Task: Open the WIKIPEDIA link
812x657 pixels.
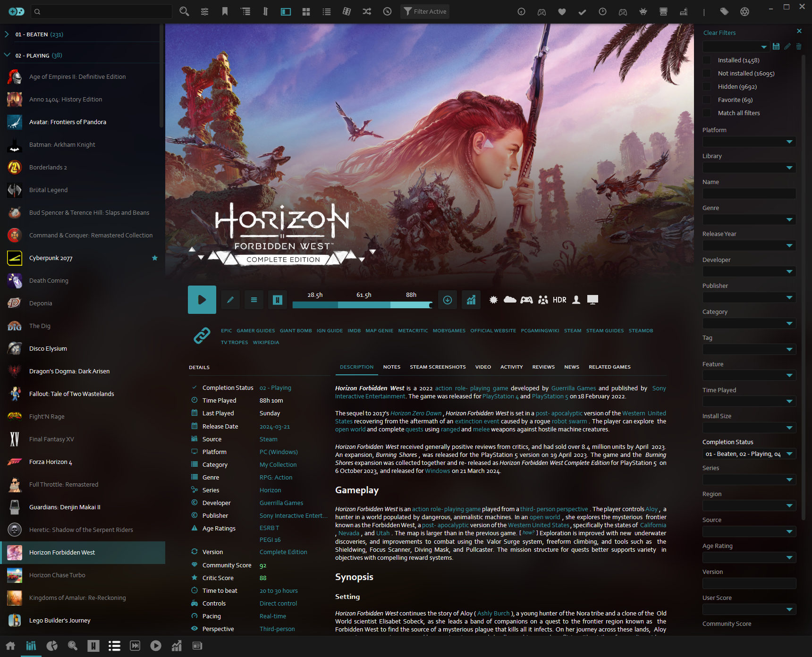Action: point(266,343)
